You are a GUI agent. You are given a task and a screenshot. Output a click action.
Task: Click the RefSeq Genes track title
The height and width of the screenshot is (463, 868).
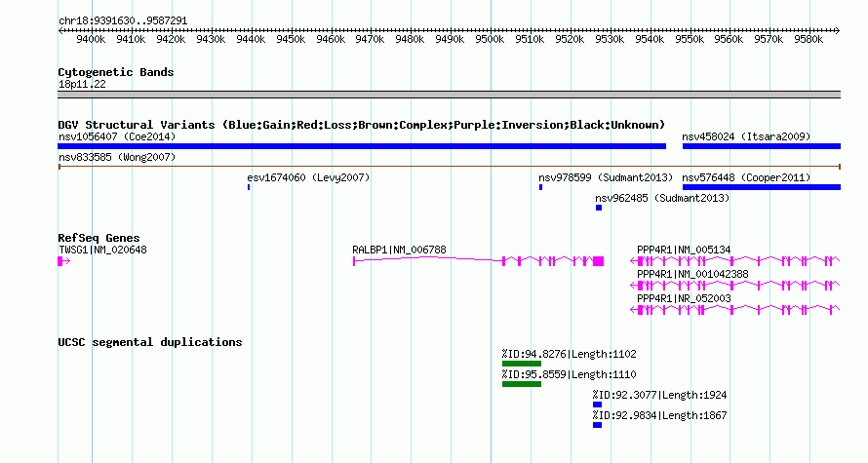(99, 238)
